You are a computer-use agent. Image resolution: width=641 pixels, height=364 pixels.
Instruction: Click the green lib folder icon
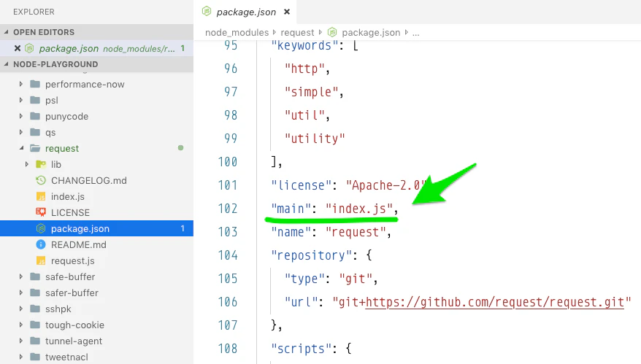point(41,164)
